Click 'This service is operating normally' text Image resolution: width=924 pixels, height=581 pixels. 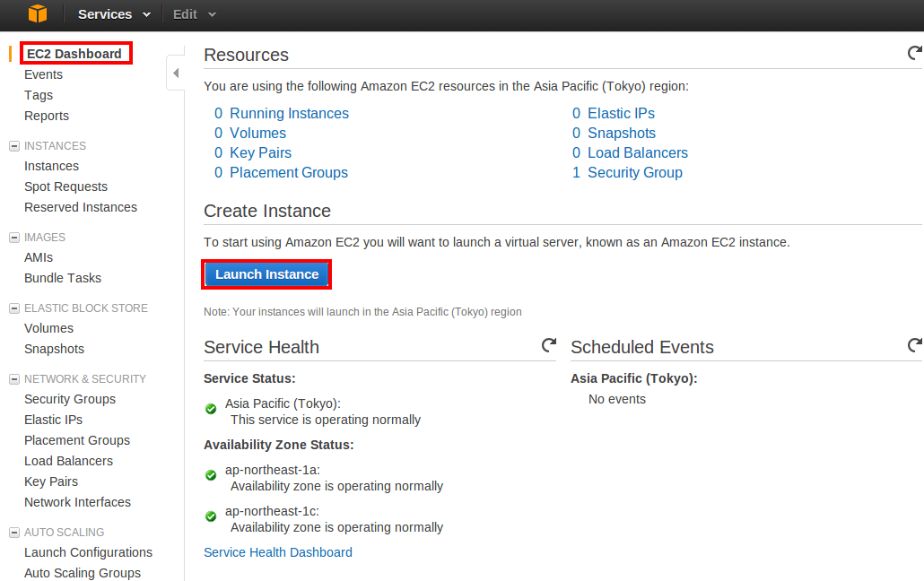point(326,420)
